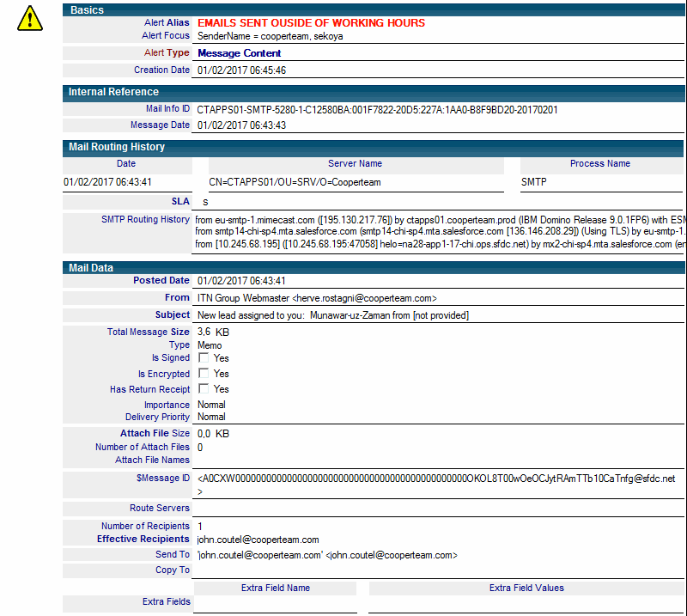Image resolution: width=687 pixels, height=616 pixels.
Task: Click the empty Copy To field
Action: coord(438,570)
